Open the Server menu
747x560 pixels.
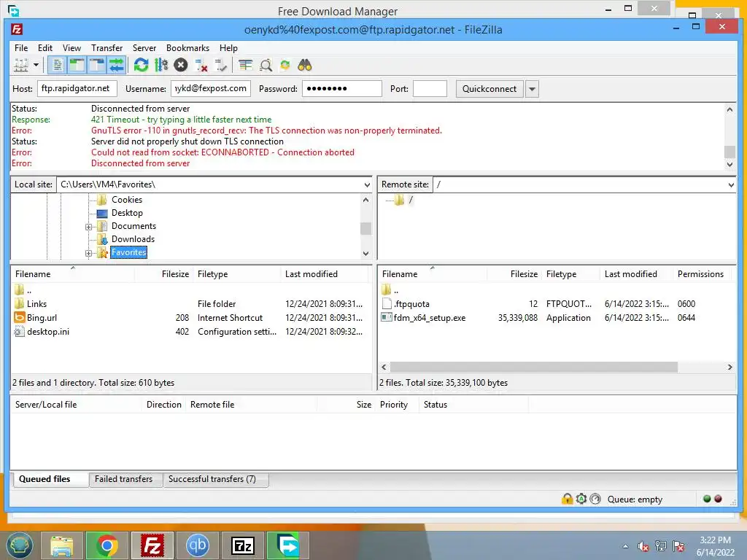[x=144, y=48]
